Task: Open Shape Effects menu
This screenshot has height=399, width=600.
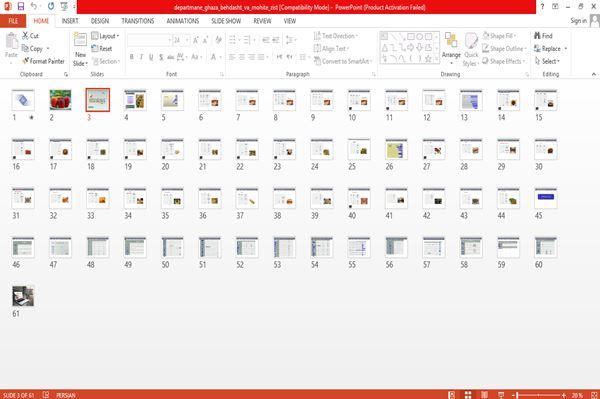Action: (x=504, y=61)
